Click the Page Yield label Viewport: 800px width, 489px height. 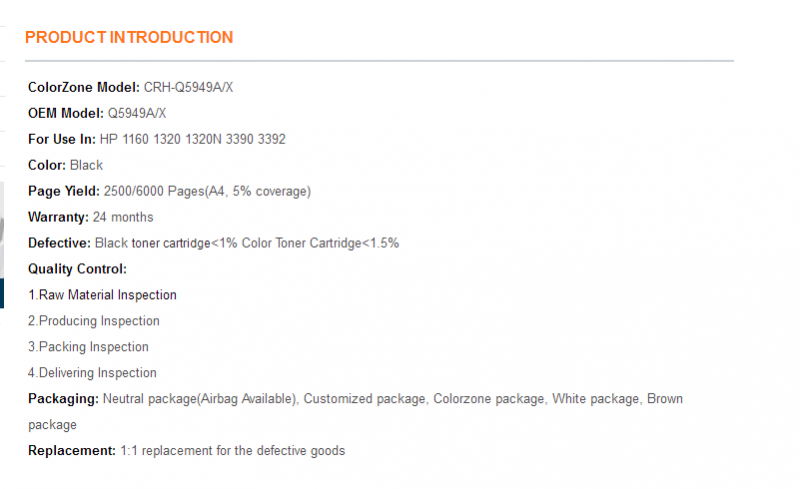point(64,191)
